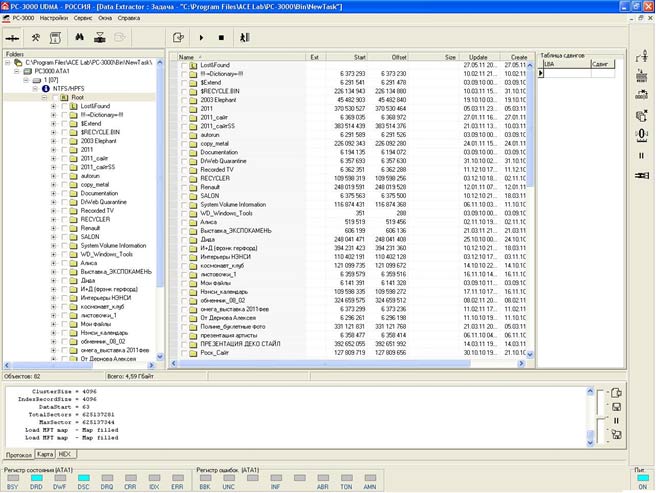Switch to the HEX tab

click(65, 454)
